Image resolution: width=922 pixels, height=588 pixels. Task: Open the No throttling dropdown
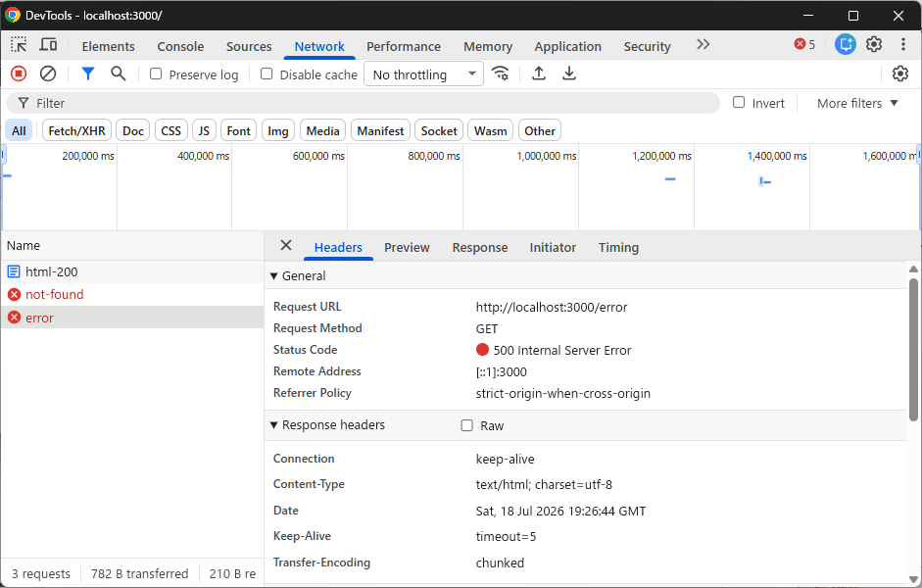(423, 74)
